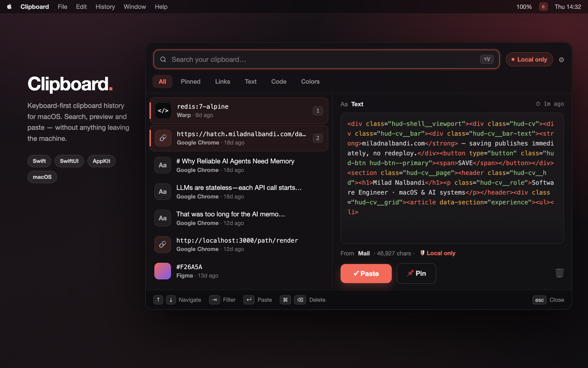Show the Colors filter tab

point(310,81)
